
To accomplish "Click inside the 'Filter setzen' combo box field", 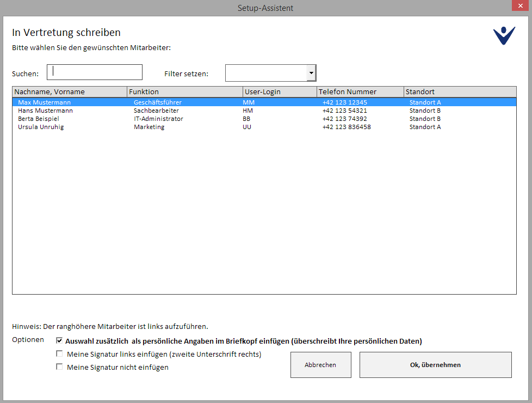I will pyautogui.click(x=266, y=73).
